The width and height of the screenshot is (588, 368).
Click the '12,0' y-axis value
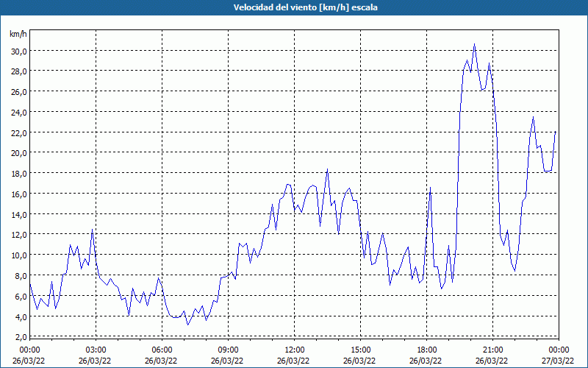click(19, 236)
